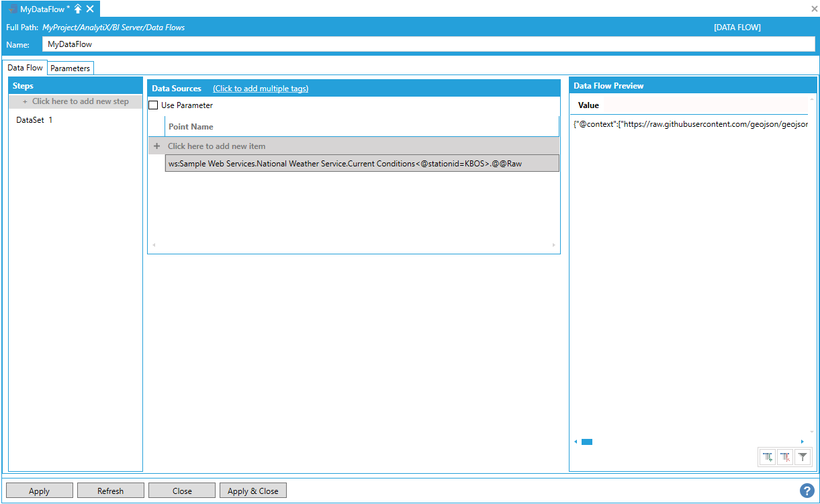Screen dimensions: 820x504
Task: Switch to the Parameters tab
Action: [70, 68]
